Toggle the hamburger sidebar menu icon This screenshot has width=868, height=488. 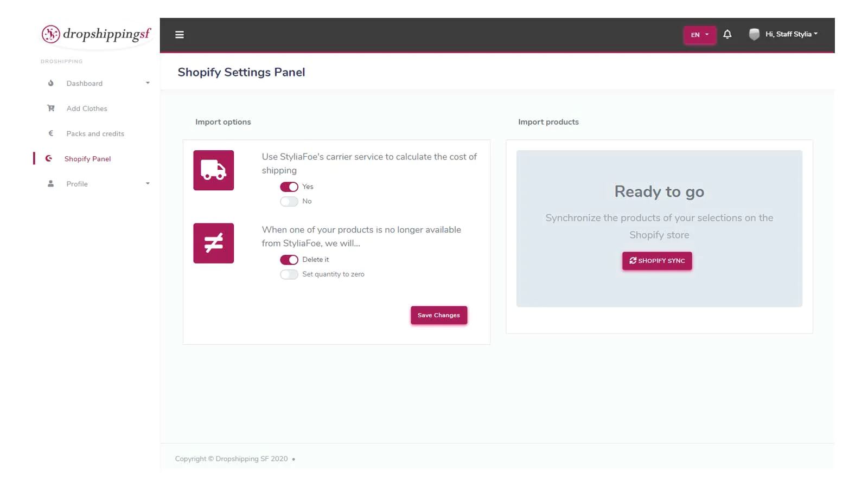[180, 35]
